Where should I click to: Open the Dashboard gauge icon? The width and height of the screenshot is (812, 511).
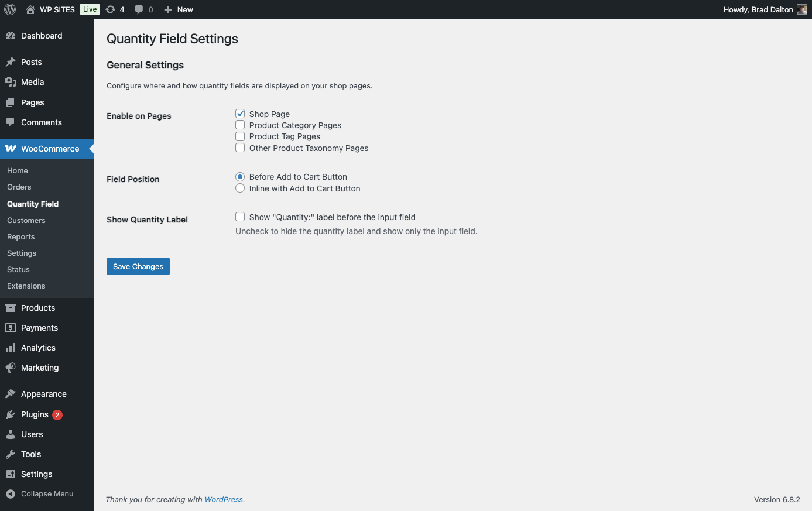pyautogui.click(x=11, y=36)
